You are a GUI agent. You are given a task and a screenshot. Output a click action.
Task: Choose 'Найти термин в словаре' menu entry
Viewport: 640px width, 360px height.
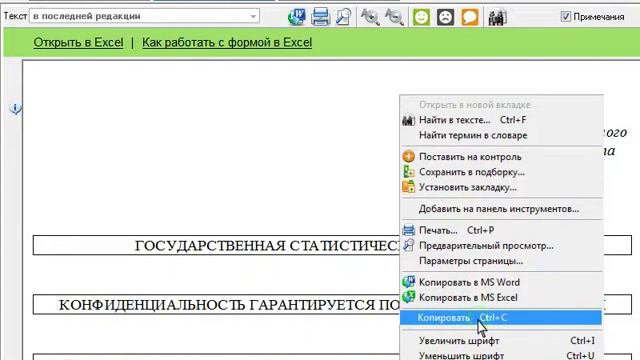(x=501, y=135)
